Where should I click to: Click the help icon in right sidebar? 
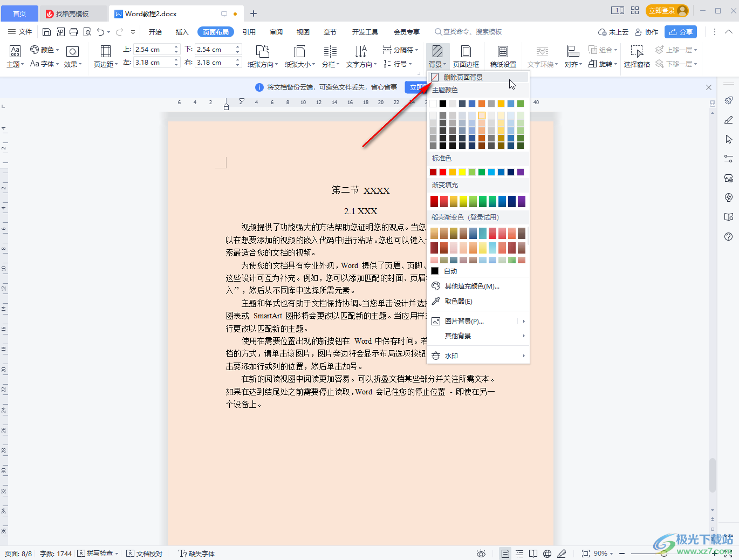pyautogui.click(x=729, y=236)
